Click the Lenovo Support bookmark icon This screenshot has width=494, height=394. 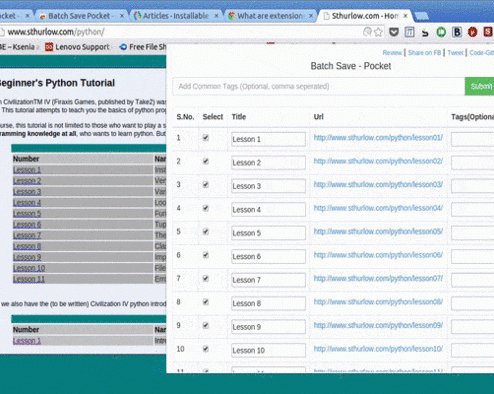(49, 47)
